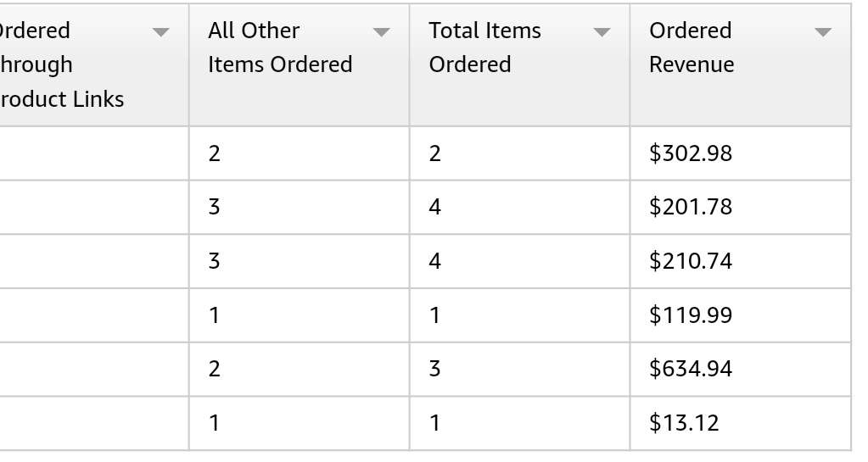The image size is (868, 462).
Task: Open the Ordered through Product Links arrow
Action: click(x=160, y=32)
